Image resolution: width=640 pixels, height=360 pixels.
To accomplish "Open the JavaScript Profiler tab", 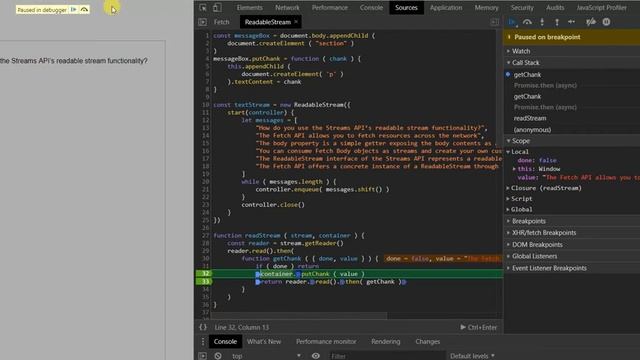I will (601, 8).
